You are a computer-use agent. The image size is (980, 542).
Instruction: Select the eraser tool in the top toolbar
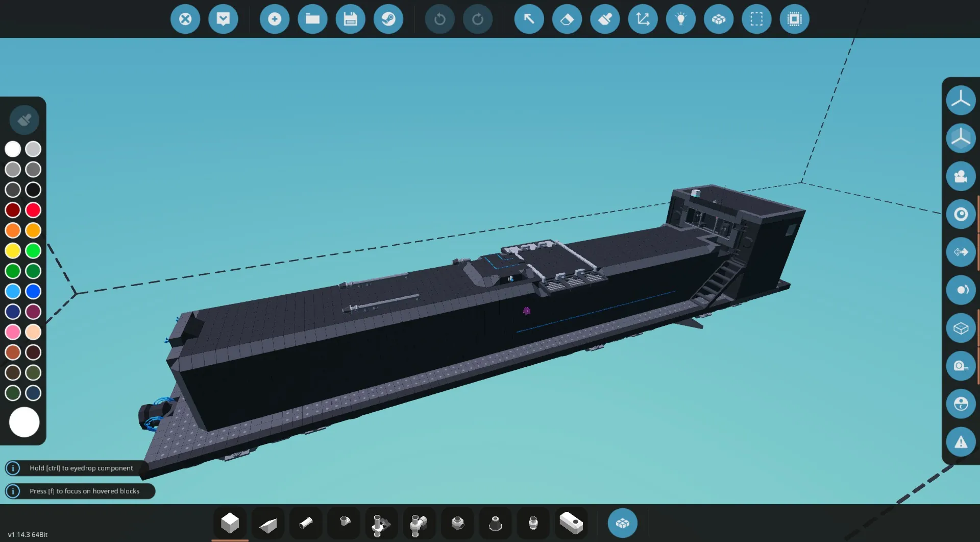[x=567, y=19]
